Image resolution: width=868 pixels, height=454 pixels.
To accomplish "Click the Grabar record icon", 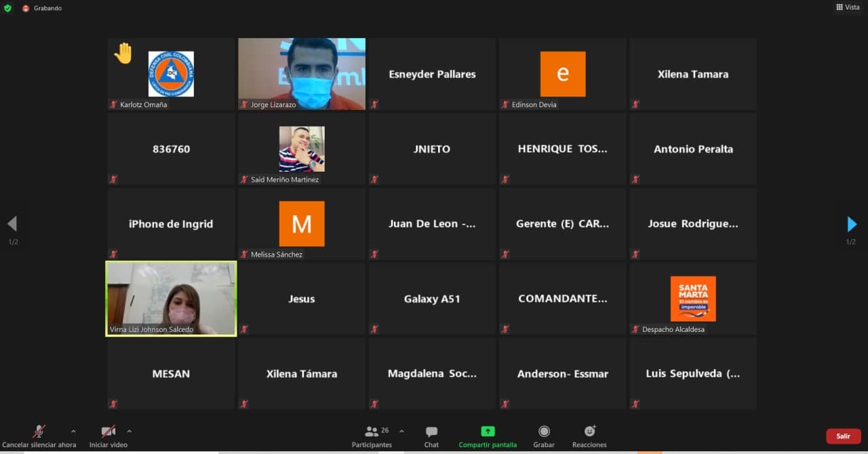I will point(544,432).
